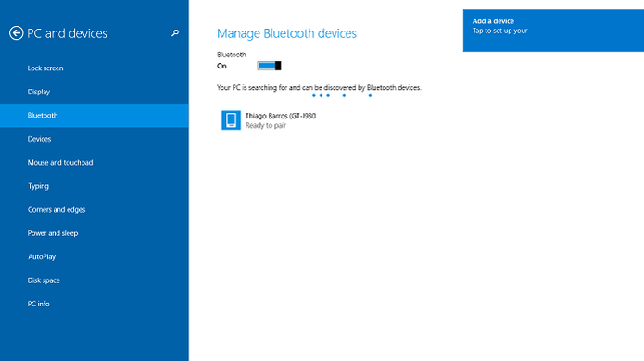
Task: Click the Manage Bluetooth devices title
Action: [x=286, y=33]
